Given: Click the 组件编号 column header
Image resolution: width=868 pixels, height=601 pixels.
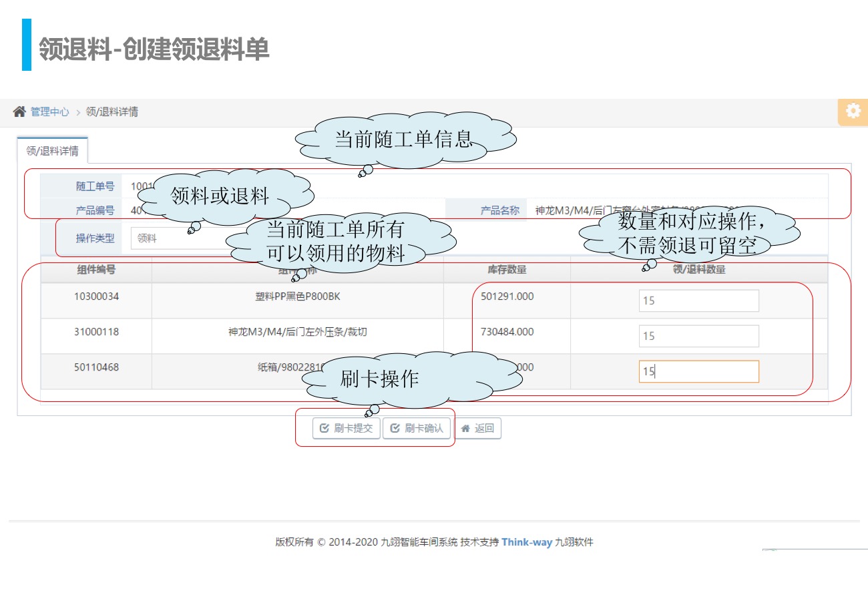Looking at the screenshot, I should pos(96,270).
